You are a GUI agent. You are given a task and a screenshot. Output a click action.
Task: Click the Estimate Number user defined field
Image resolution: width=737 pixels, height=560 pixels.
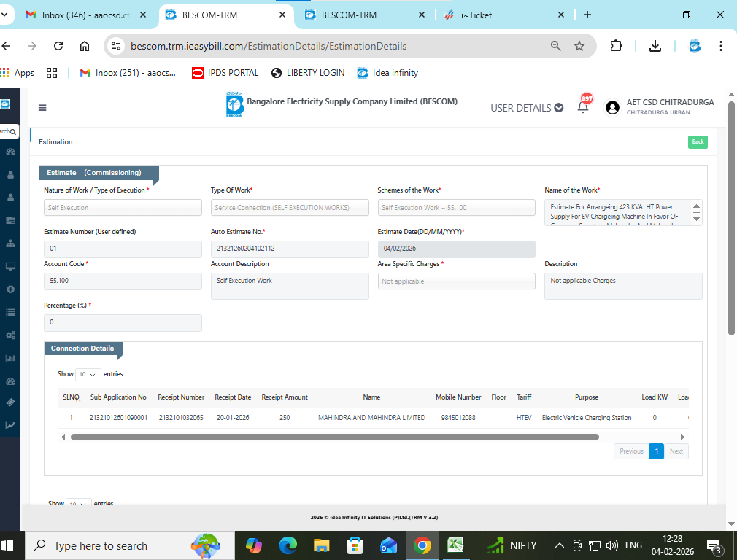123,249
